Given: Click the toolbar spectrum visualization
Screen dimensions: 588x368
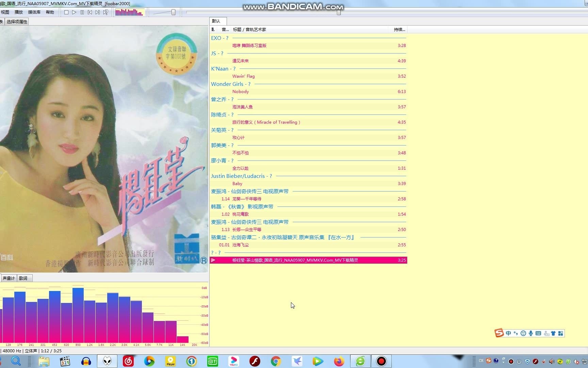Looking at the screenshot, I should (x=129, y=13).
